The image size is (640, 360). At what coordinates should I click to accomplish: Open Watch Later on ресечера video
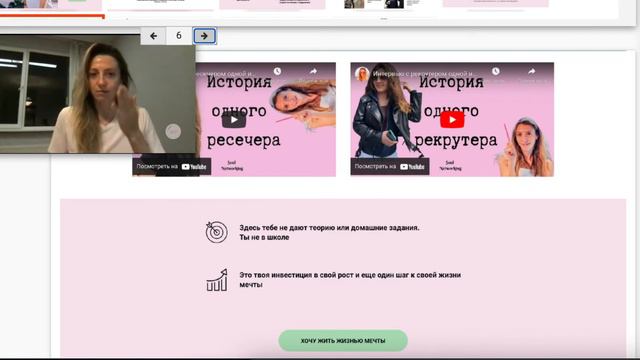pos(278,71)
